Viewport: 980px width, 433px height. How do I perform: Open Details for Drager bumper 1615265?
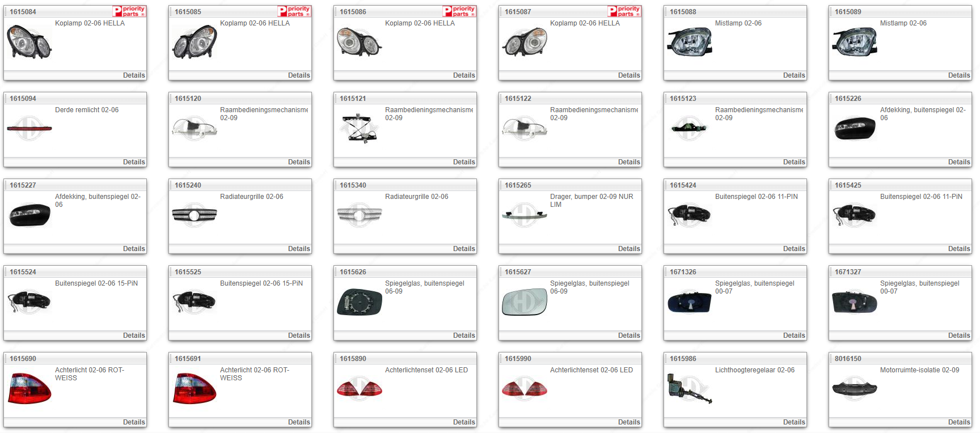tap(629, 249)
